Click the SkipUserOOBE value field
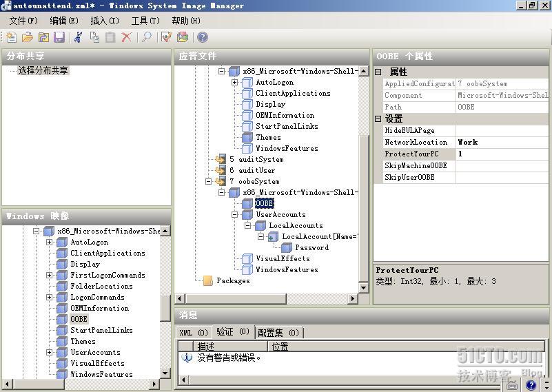This screenshot has height=392, width=552. click(502, 177)
